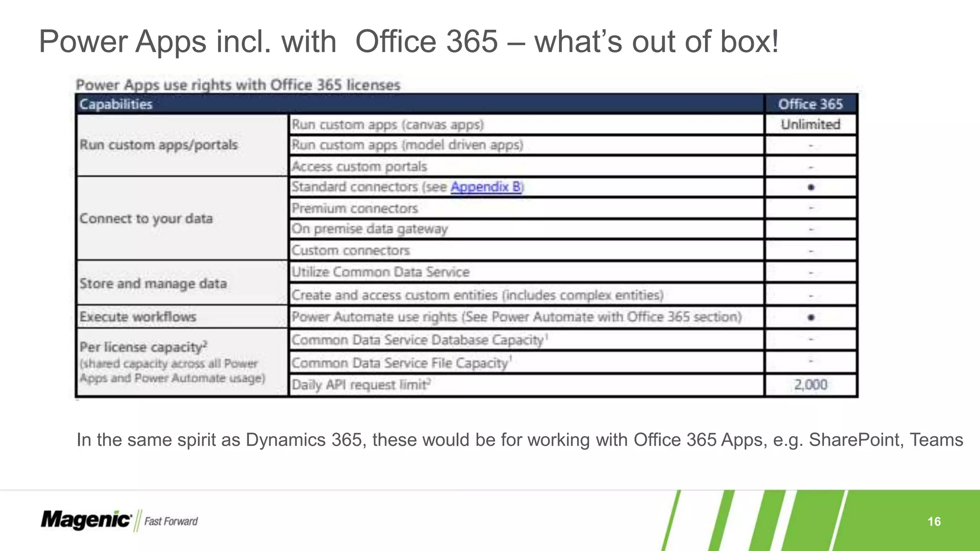Select the 'In the same spirit as Dynamics 365' sentence

520,440
